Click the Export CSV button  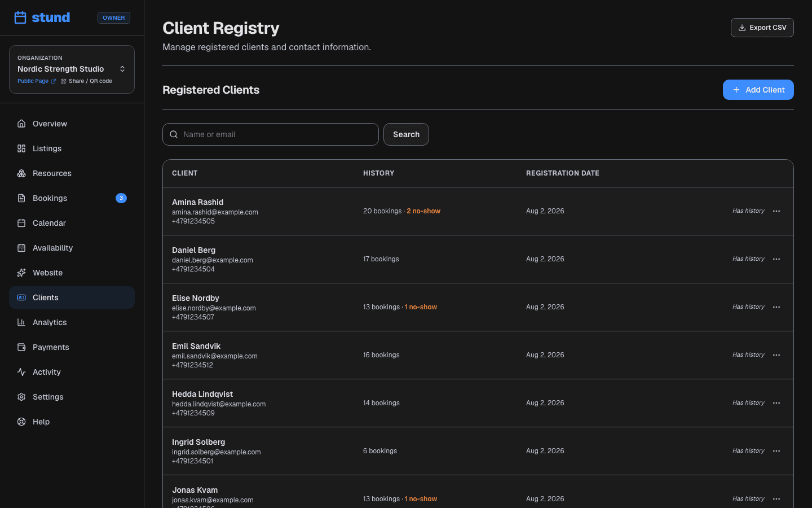point(762,28)
